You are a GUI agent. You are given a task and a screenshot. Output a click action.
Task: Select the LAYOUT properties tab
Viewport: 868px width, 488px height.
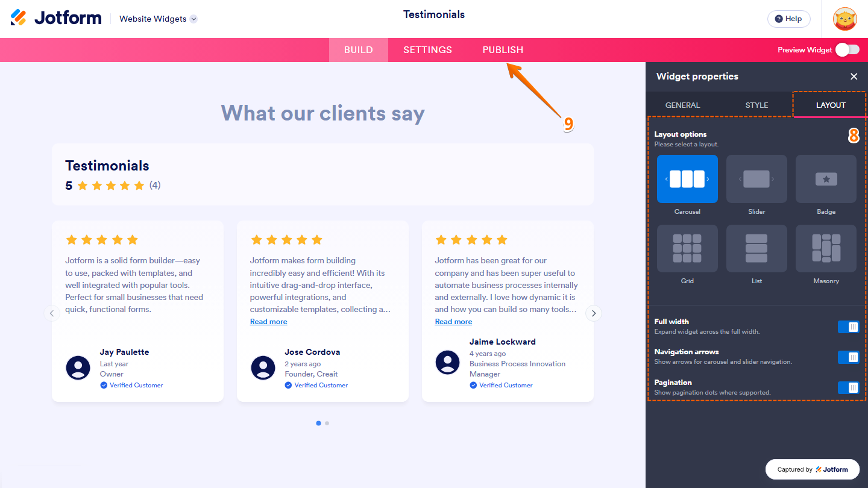831,105
